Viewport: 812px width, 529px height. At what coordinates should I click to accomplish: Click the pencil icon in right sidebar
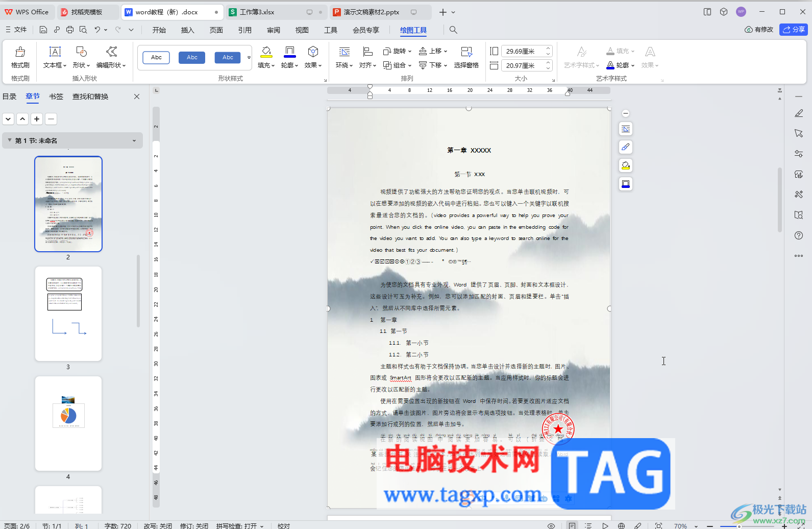799,113
